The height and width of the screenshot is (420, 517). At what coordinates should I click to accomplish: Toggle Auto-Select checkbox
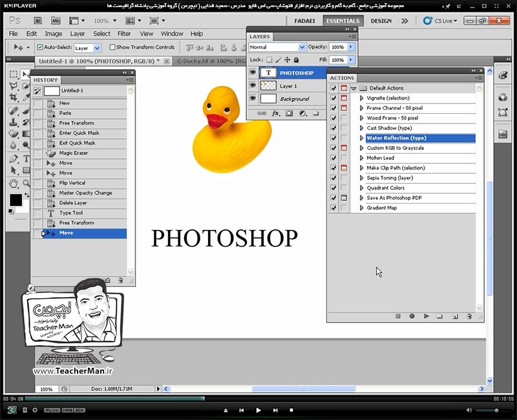40,47
